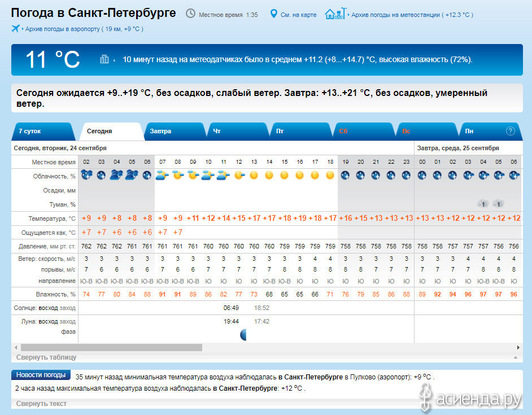Click the clock icon beside local time
532x415 pixels.
pos(190,14)
